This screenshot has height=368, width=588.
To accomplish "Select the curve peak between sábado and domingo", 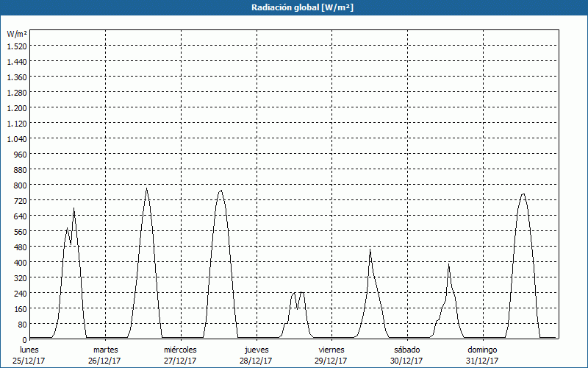I will pyautogui.click(x=448, y=264).
